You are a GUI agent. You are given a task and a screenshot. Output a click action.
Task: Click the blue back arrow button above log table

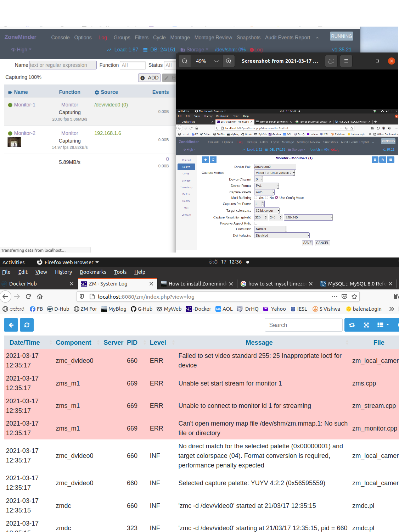click(x=11, y=325)
